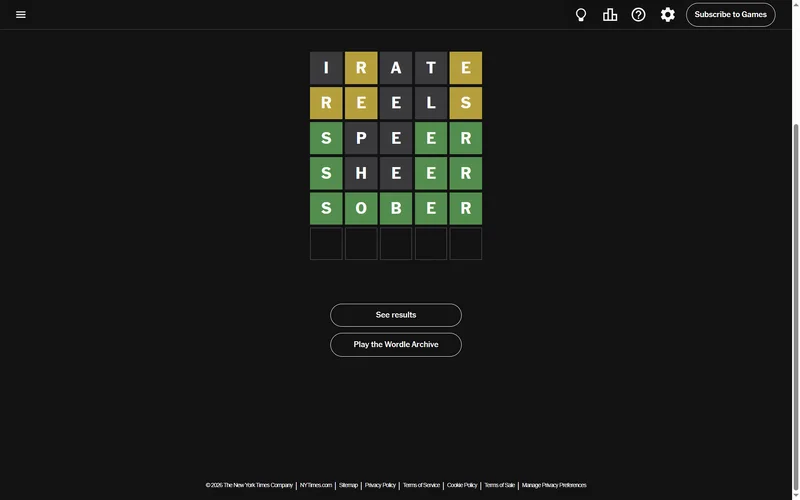Click the green O tile in SOBER
This screenshot has height=500, width=800.
[x=361, y=209]
